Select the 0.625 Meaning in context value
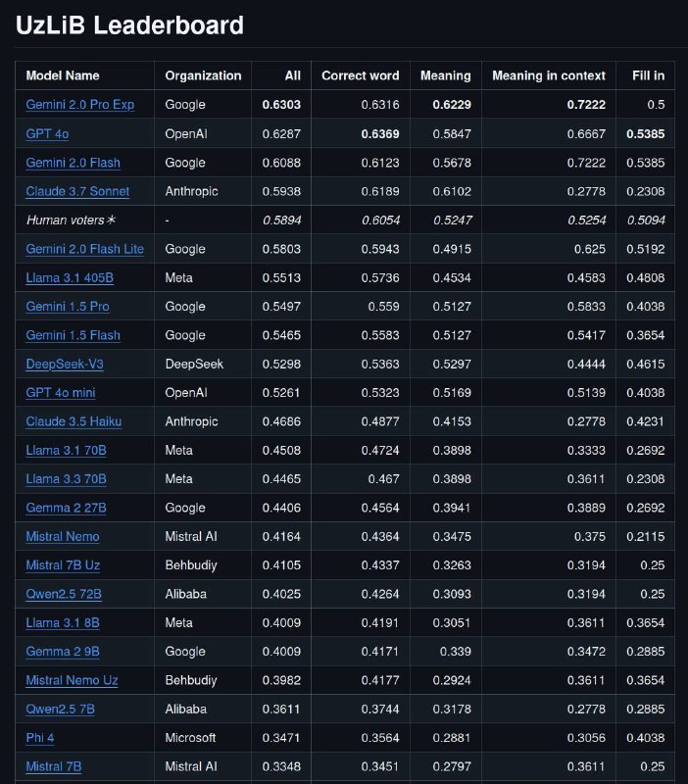Image resolution: width=688 pixels, height=784 pixels. click(589, 249)
